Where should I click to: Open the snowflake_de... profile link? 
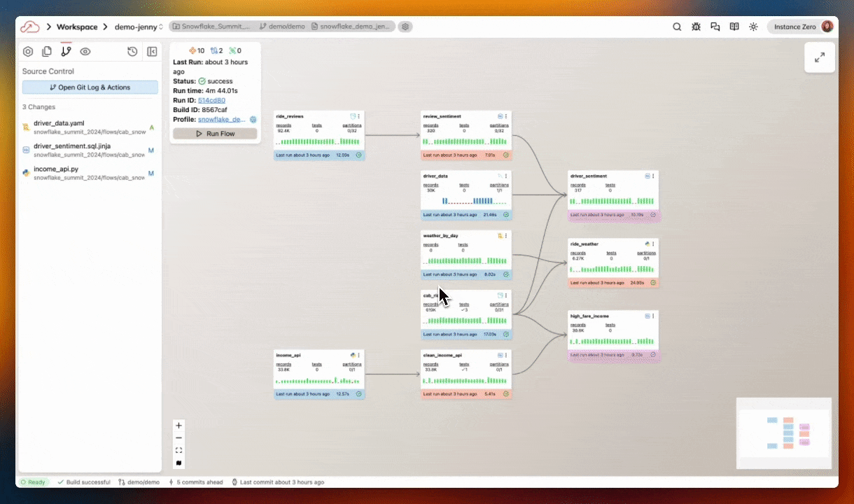click(x=222, y=120)
